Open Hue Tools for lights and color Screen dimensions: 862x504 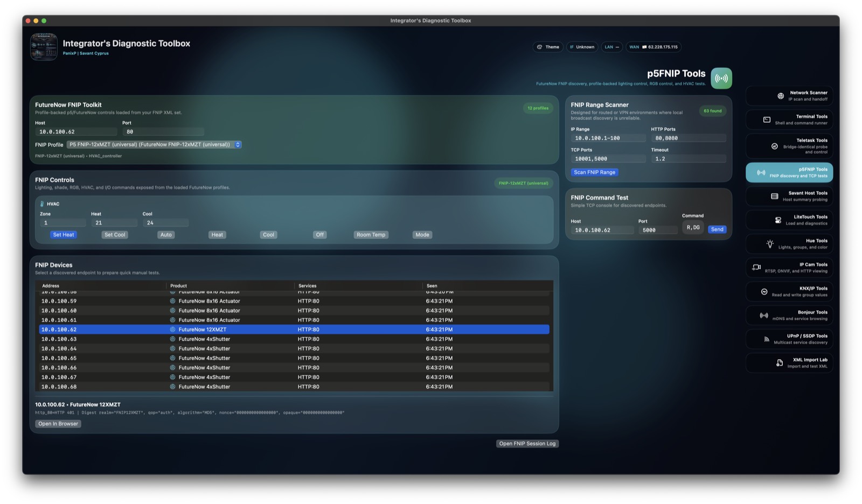[789, 243]
